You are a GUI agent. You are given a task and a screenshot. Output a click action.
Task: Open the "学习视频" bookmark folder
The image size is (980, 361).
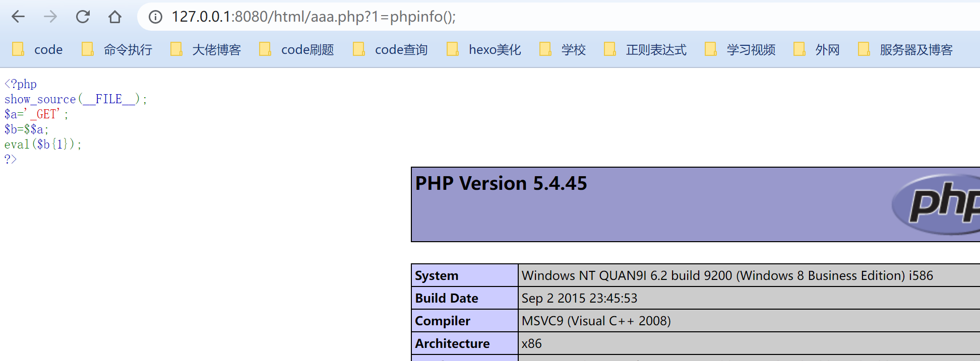tap(740, 49)
